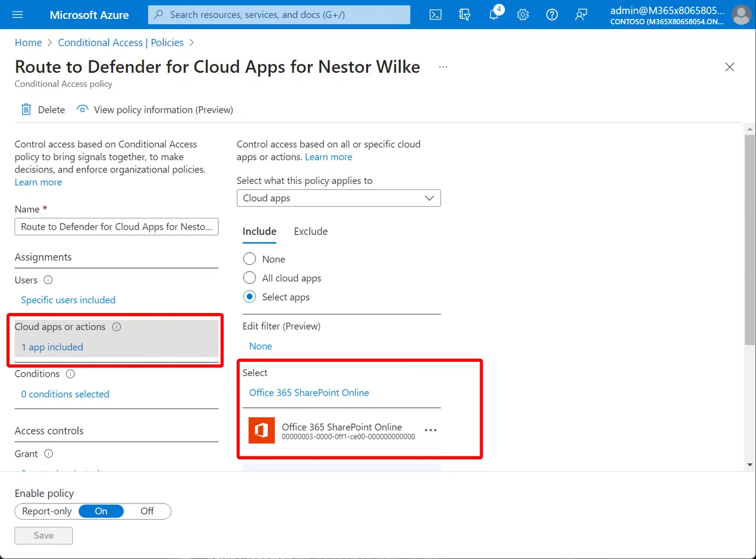Screen dimensions: 756x559
Task: Click the Office 365 SharePoint Online app ID text
Action: 348,437
